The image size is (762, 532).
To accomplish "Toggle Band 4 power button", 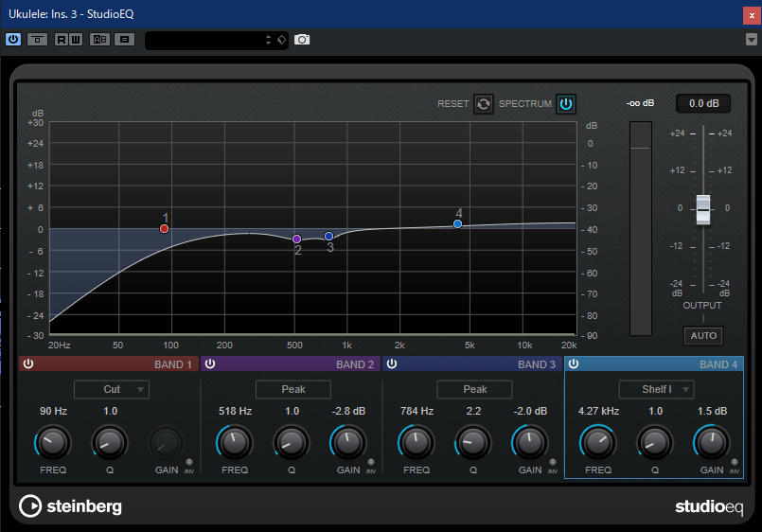I will coord(574,364).
